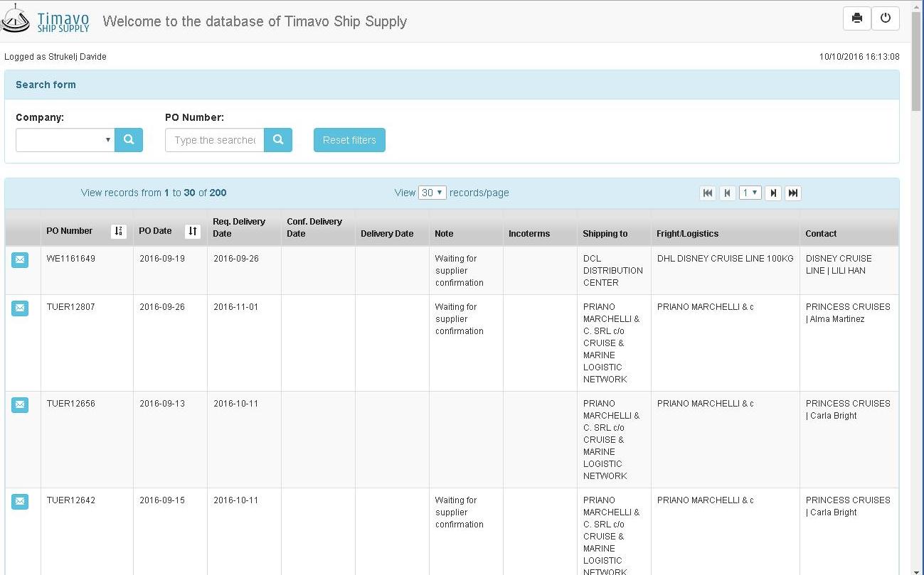924x575 pixels.
Task: Click the Fright/Logistics column header
Action: (x=726, y=227)
